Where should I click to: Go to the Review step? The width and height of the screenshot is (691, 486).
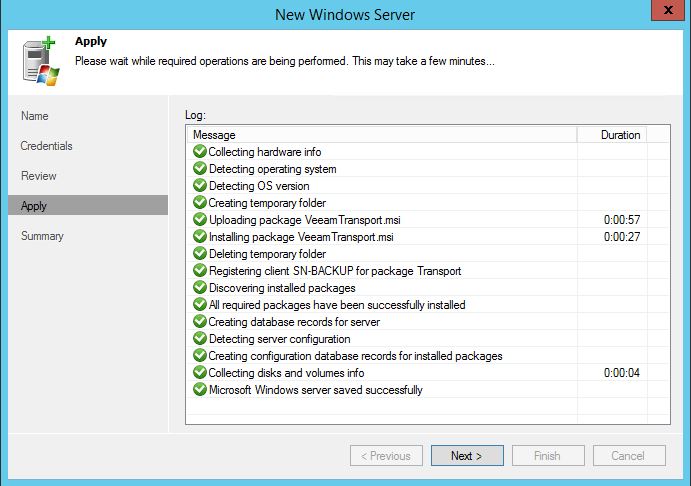tap(39, 176)
